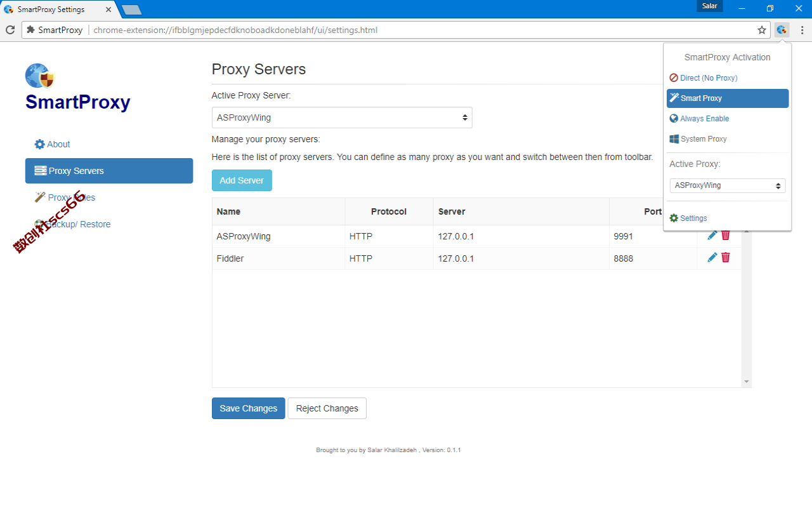Click the 9991 port cell

click(x=653, y=236)
